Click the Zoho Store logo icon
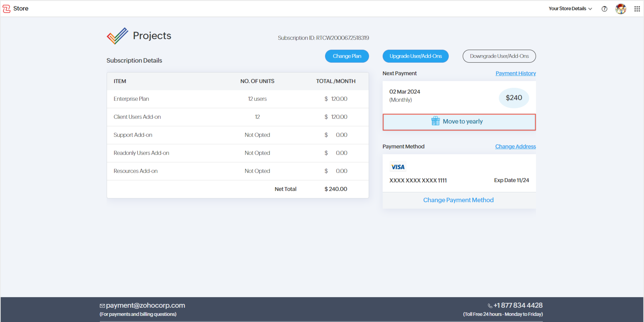644x322 pixels. point(6,9)
